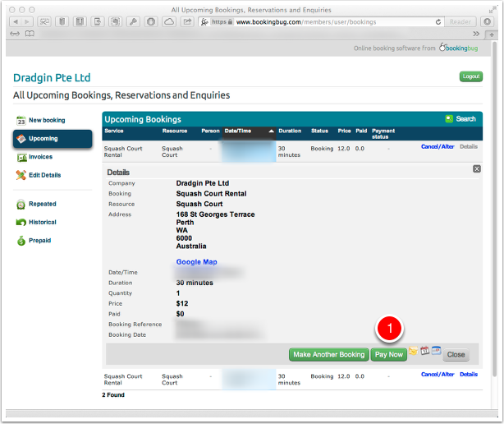This screenshot has height=424, width=504.
Task: Click the address bar URL field
Action: pyautogui.click(x=322, y=22)
